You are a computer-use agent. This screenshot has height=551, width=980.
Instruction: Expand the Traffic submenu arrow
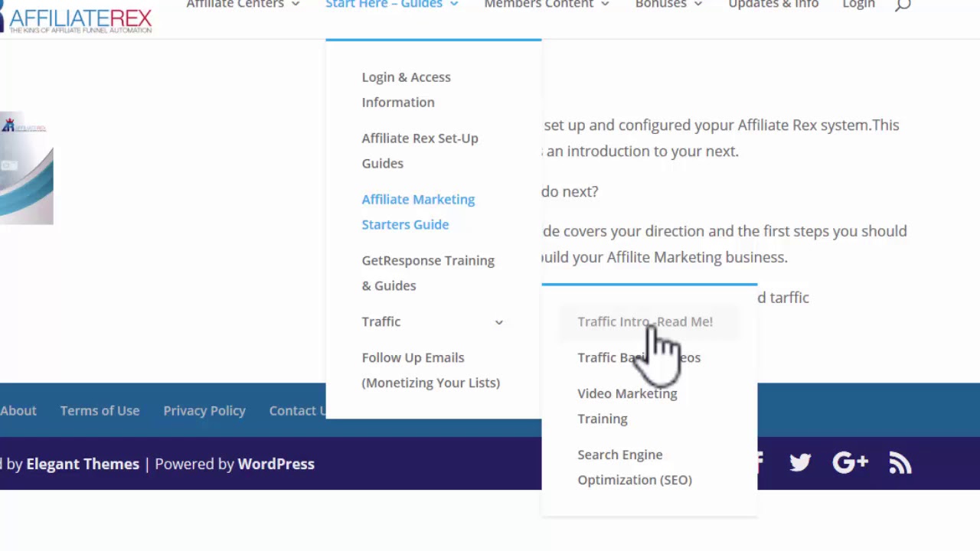click(x=498, y=322)
